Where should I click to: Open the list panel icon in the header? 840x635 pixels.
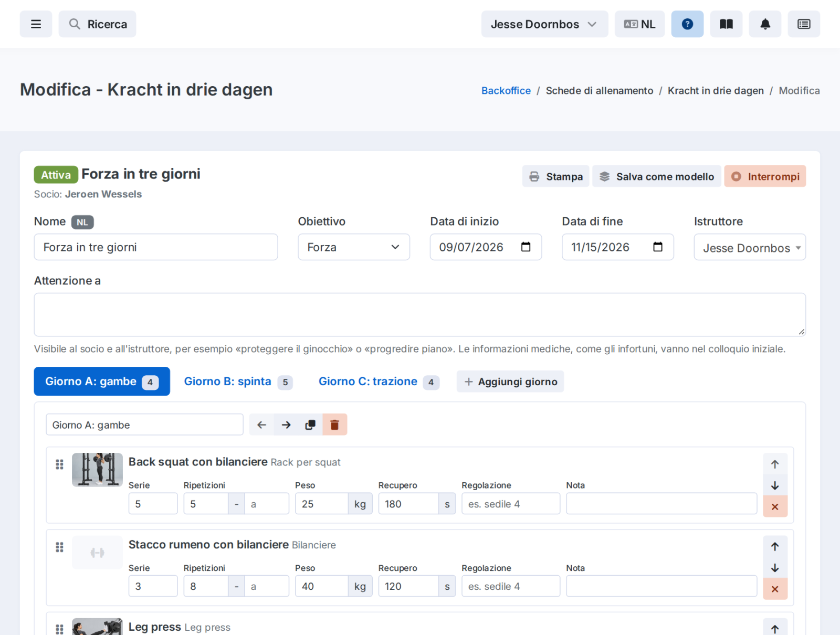click(804, 24)
